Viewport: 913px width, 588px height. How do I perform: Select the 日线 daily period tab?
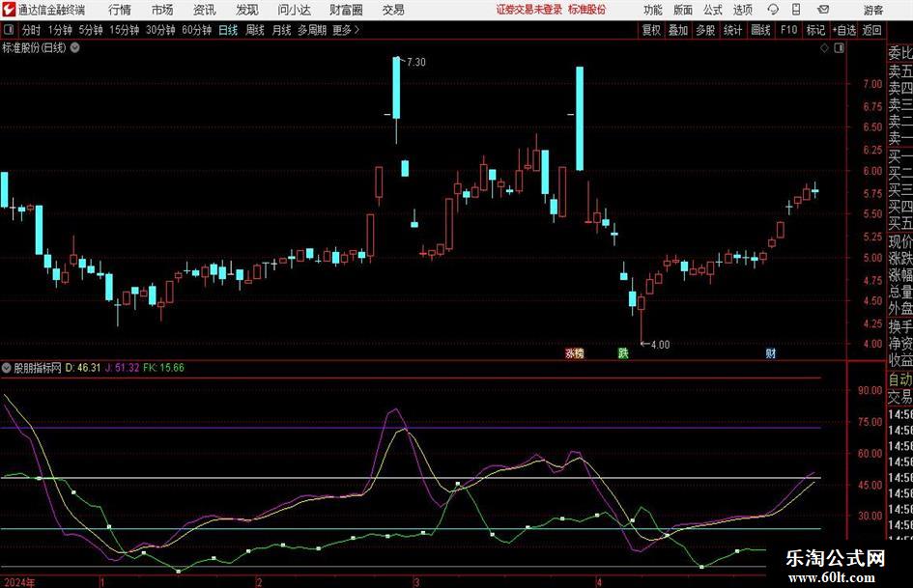(x=228, y=30)
